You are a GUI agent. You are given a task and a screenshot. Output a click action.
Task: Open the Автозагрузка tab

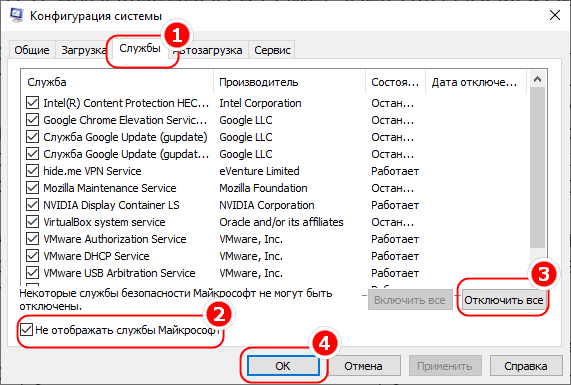(x=208, y=50)
